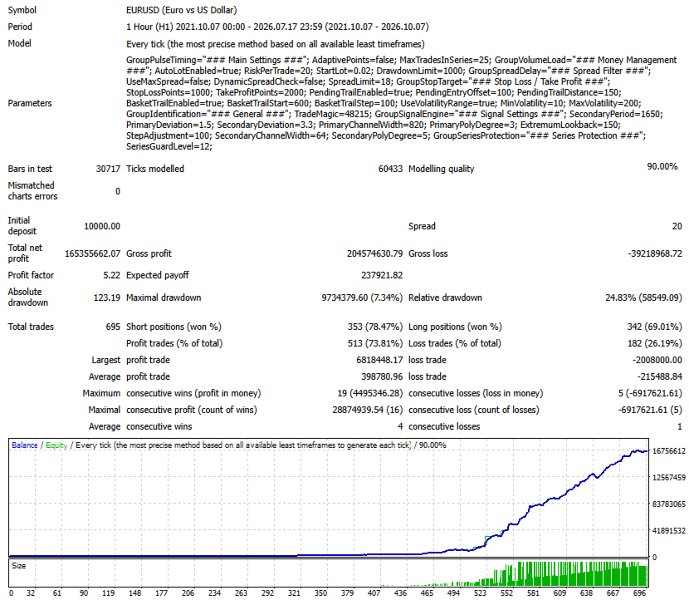This screenshot has height=600, width=689.
Task: Click the Spread label
Action: (422, 226)
